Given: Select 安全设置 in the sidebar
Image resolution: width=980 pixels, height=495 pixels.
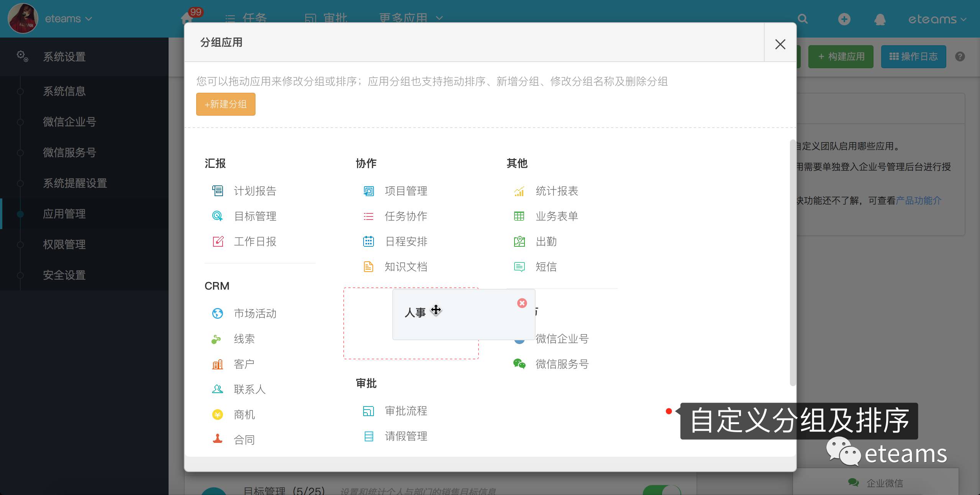Looking at the screenshot, I should point(64,275).
